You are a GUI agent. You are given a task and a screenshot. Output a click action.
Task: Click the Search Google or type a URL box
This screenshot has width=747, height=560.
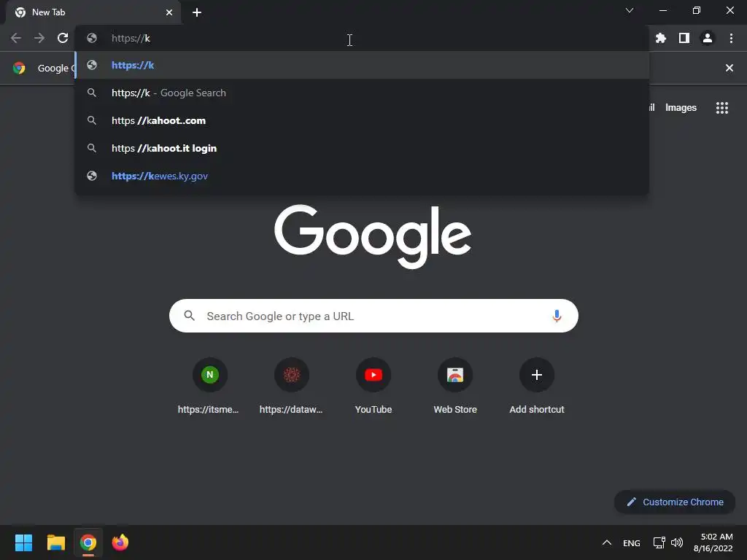click(x=373, y=316)
